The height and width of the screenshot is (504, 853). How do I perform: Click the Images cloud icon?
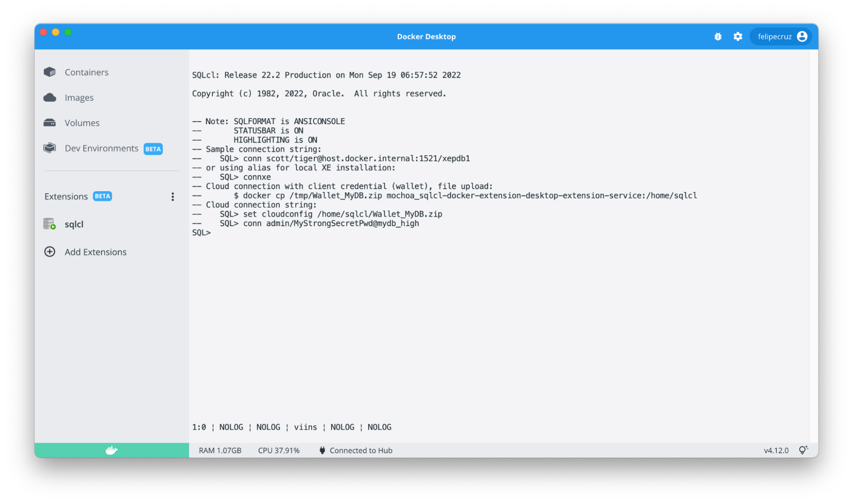click(49, 98)
